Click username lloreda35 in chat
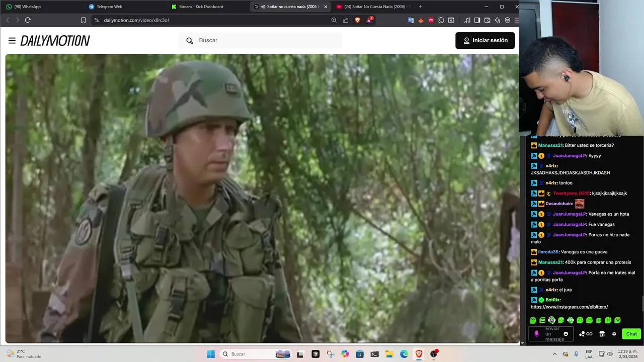 click(x=548, y=252)
